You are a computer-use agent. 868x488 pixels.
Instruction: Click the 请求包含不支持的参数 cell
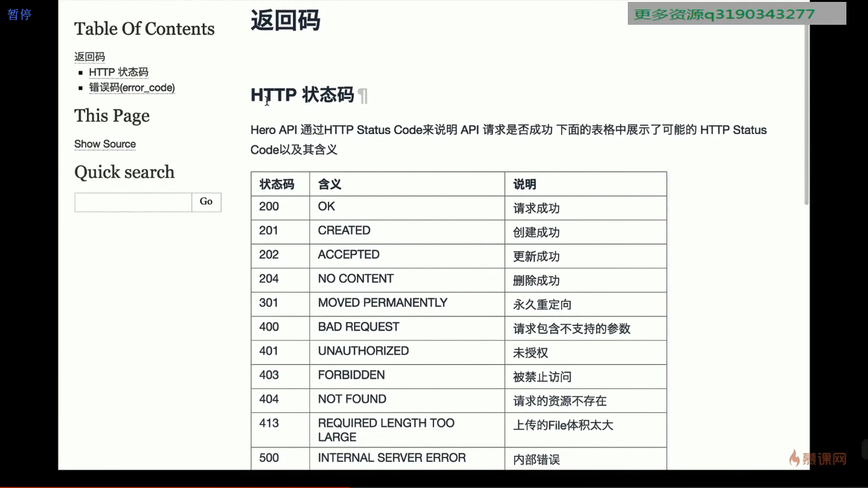[x=586, y=329]
